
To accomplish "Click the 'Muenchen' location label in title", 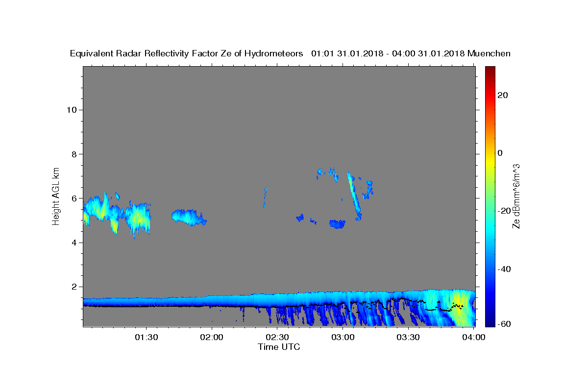I will [489, 53].
